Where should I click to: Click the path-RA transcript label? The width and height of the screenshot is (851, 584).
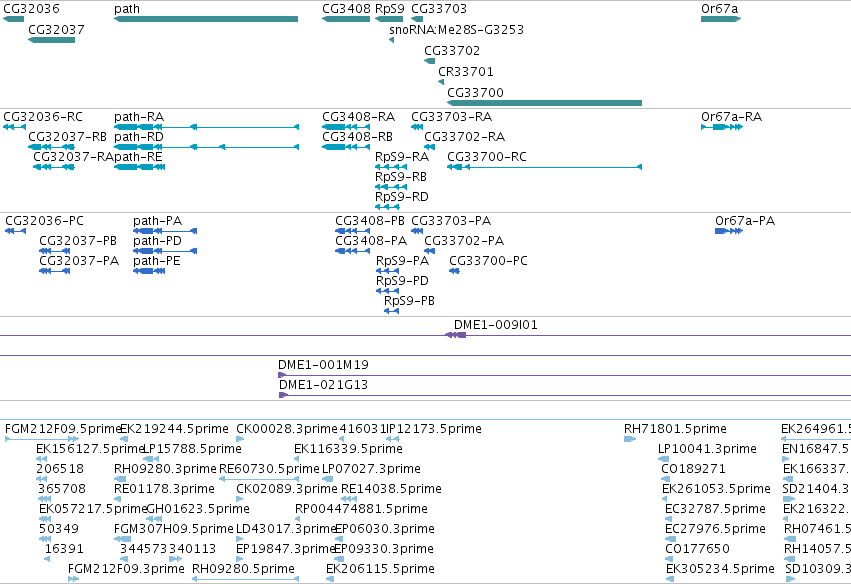click(x=139, y=117)
